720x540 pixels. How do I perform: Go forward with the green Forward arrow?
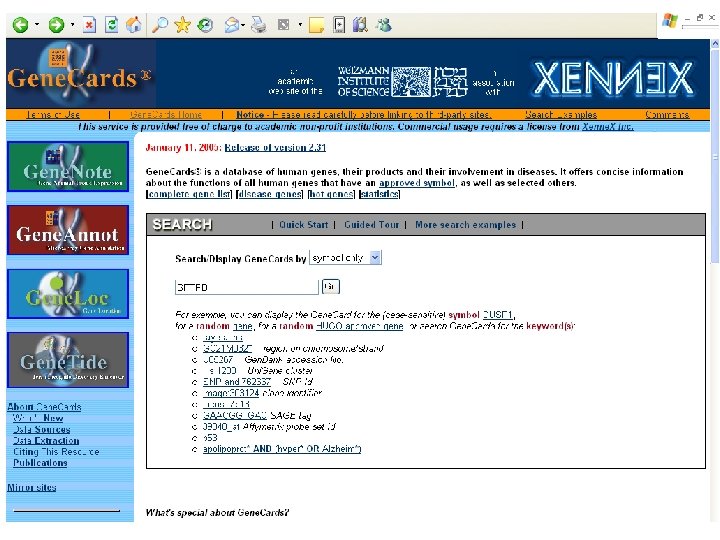56,25
